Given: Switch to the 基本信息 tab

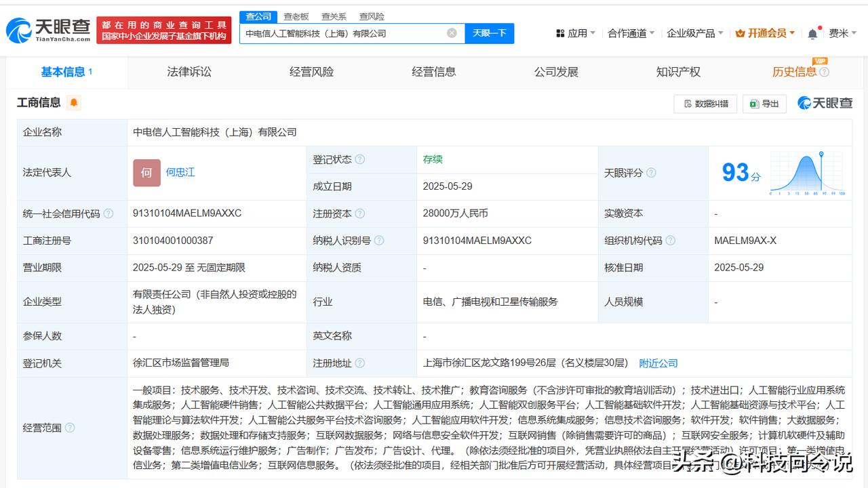Looking at the screenshot, I should 66,72.
